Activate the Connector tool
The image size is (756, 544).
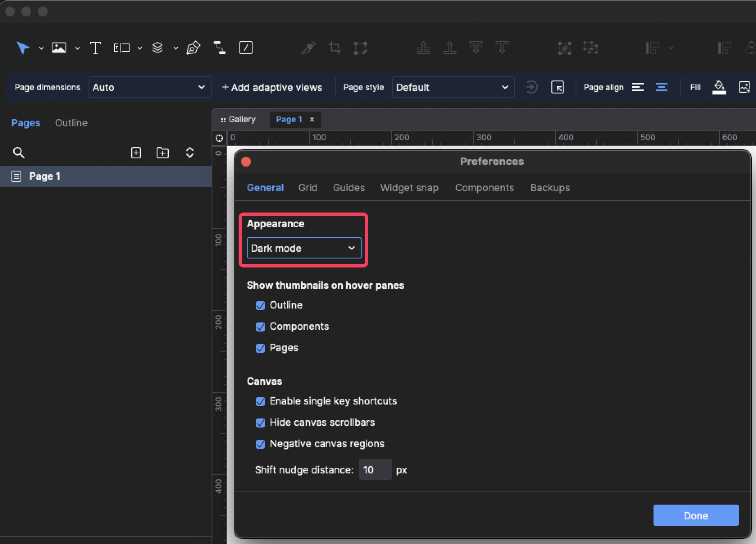pos(219,48)
